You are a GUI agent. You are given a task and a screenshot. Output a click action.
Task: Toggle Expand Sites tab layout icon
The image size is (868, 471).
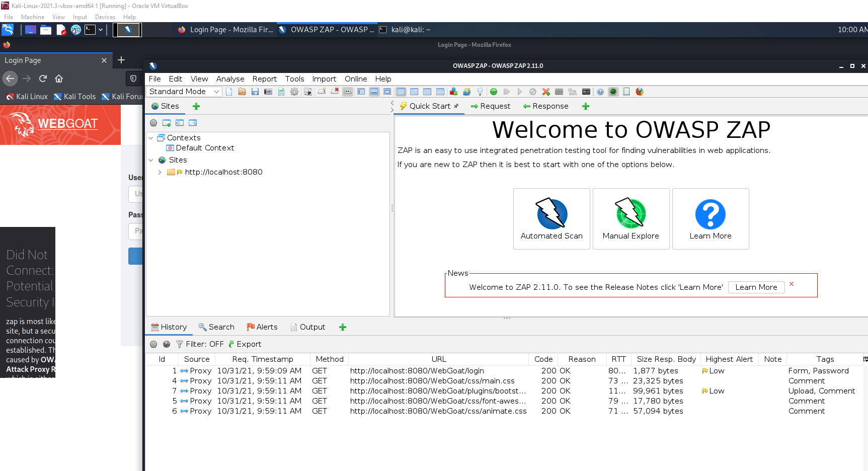361,92
